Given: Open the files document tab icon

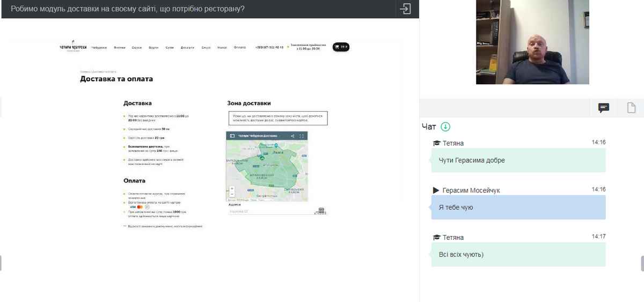Looking at the screenshot, I should pos(631,108).
